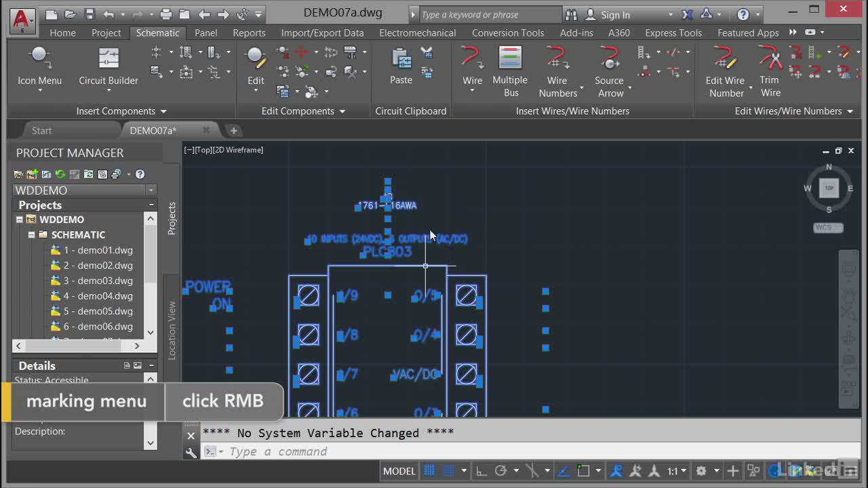Add a new drawing tab with plus button
The image size is (868, 488).
click(x=233, y=130)
